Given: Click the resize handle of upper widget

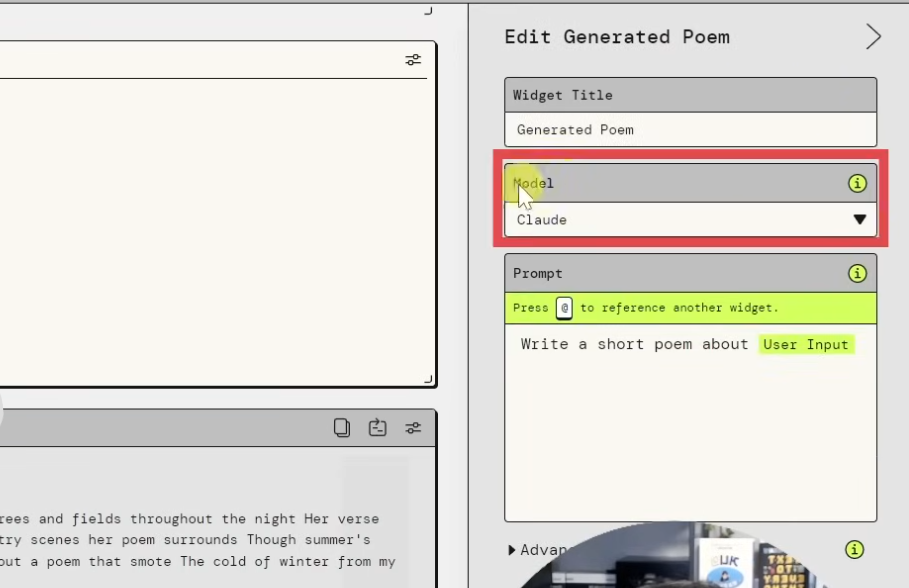Looking at the screenshot, I should click(x=428, y=379).
